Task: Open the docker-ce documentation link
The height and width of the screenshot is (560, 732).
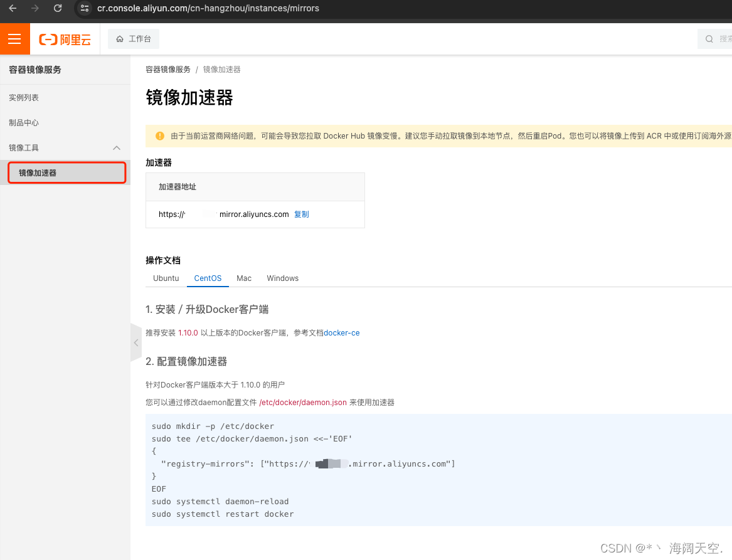Action: point(342,333)
